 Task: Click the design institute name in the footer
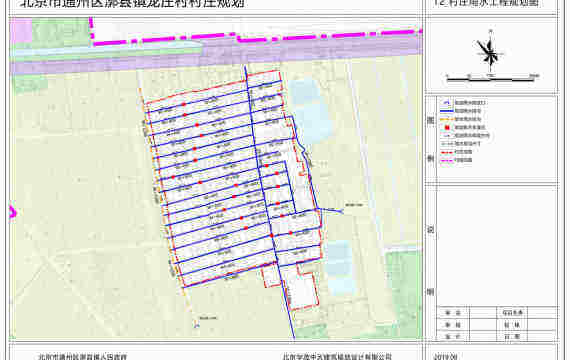[337, 357]
